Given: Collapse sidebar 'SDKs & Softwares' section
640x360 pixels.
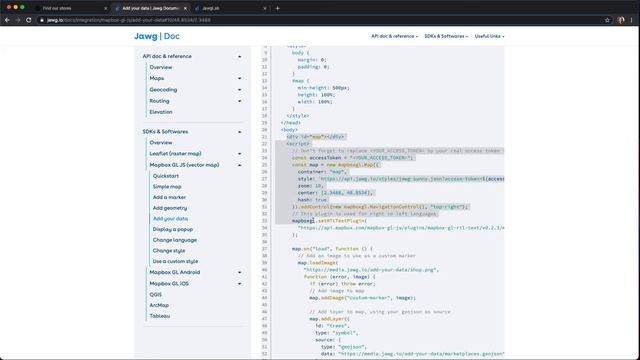Looking at the screenshot, I should tap(240, 132).
